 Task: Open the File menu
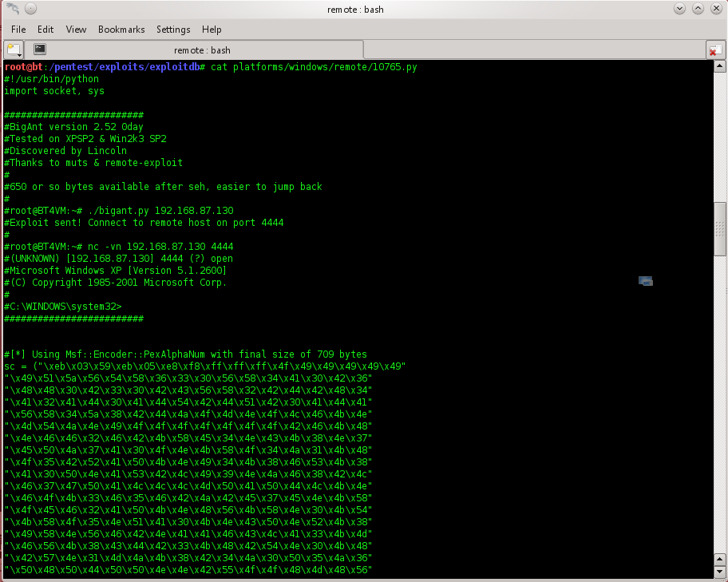[18, 30]
